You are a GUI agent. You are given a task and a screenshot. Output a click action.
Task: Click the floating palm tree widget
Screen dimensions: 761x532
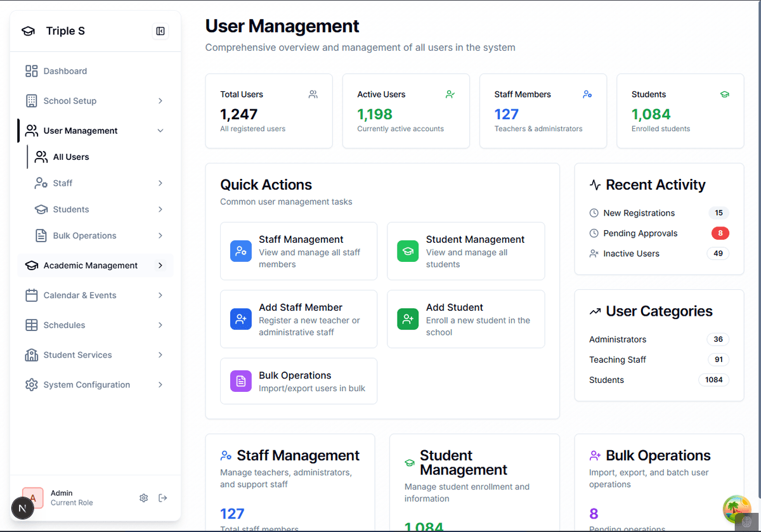737,509
